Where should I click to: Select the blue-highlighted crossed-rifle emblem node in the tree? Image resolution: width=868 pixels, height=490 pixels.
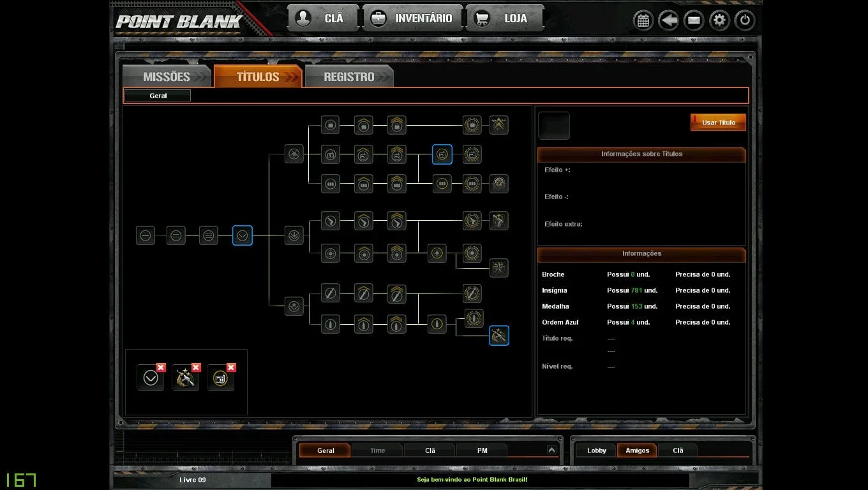(x=499, y=335)
